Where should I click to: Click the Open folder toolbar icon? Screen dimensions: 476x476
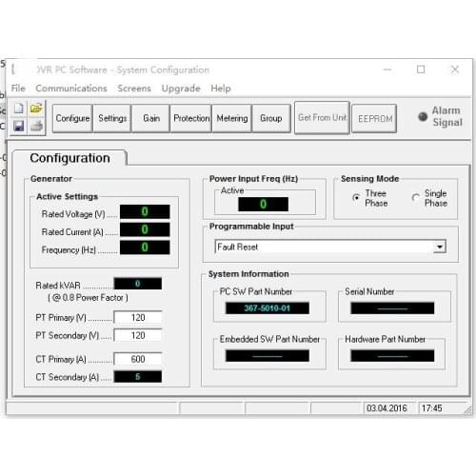(36, 109)
